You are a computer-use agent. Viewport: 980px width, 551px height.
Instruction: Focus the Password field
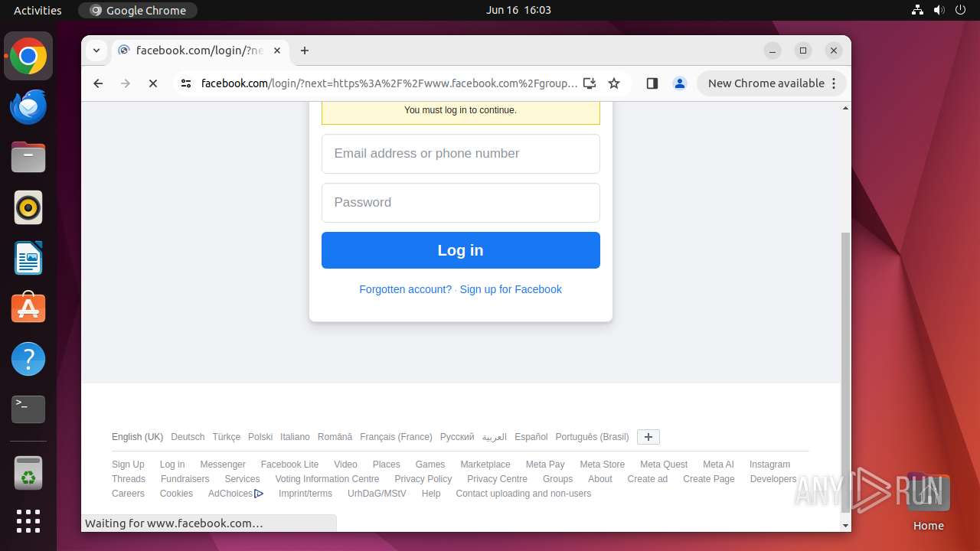pyautogui.click(x=461, y=203)
